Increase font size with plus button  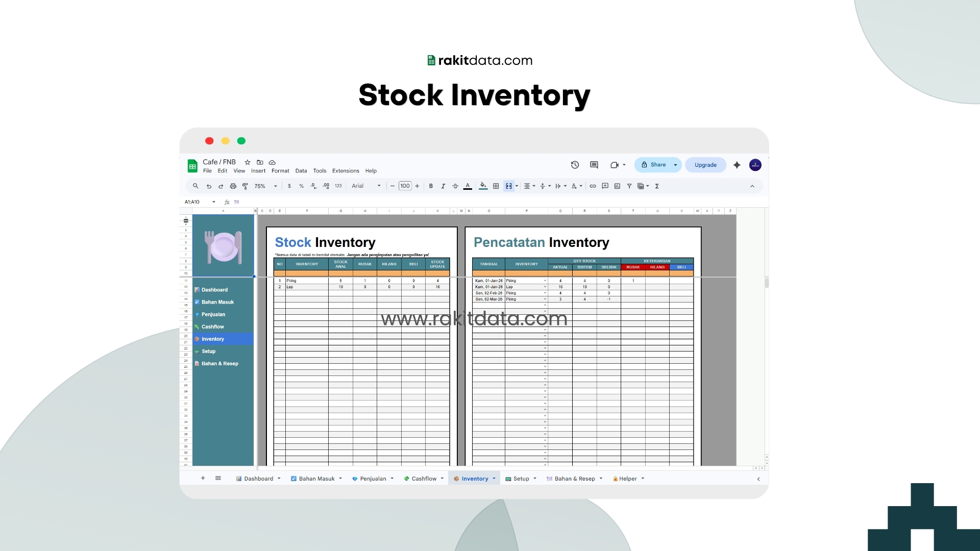click(x=417, y=186)
